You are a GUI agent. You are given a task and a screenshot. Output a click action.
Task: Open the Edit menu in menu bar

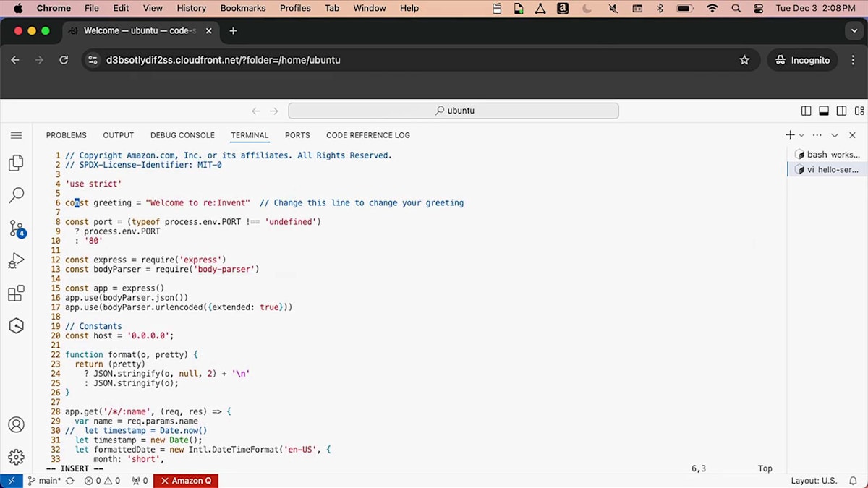click(121, 8)
